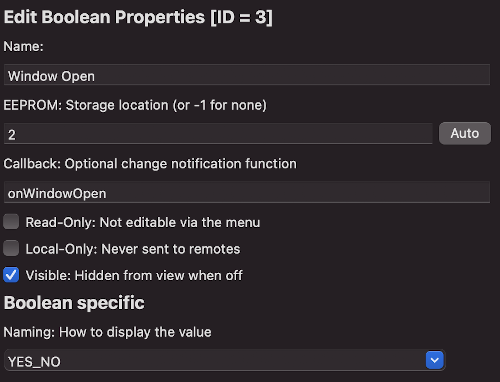Enable the Read-Only checkbox
500x382 pixels.
pyautogui.click(x=11, y=222)
